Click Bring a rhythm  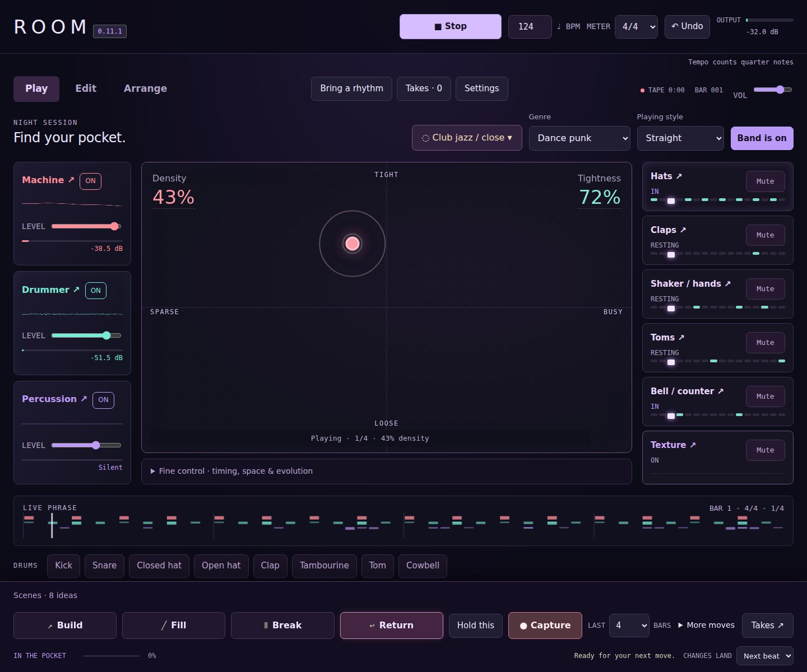(x=351, y=88)
